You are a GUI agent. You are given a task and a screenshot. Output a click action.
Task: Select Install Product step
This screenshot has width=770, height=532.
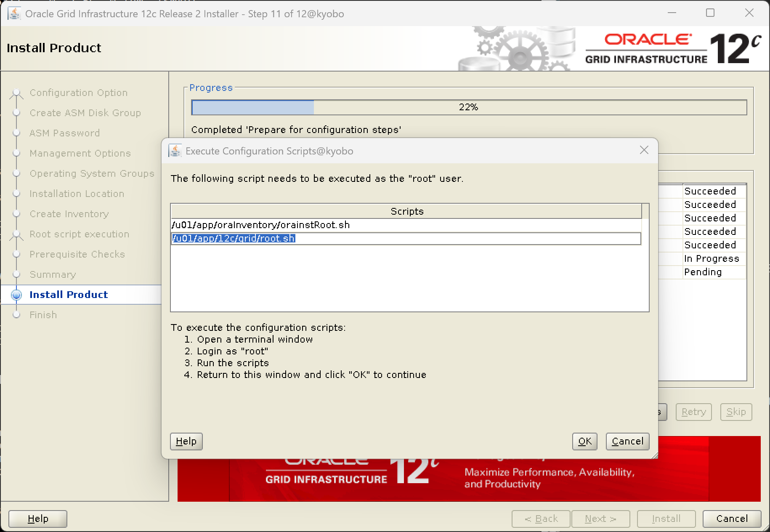coord(69,295)
